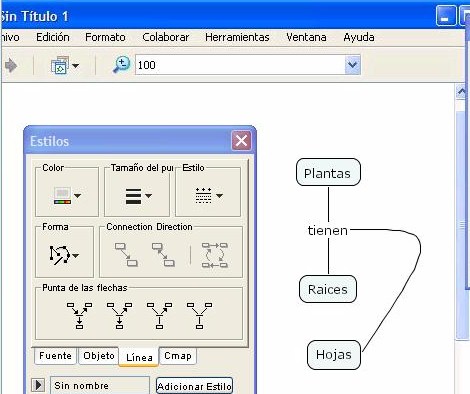Viewport: 470px width, 394px height.
Task: Choose arrowhead only toward linking phrase
Action: point(159,316)
